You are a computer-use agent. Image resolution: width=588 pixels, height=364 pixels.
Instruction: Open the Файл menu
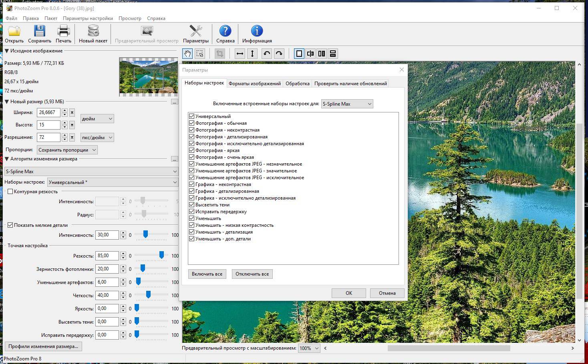click(11, 18)
